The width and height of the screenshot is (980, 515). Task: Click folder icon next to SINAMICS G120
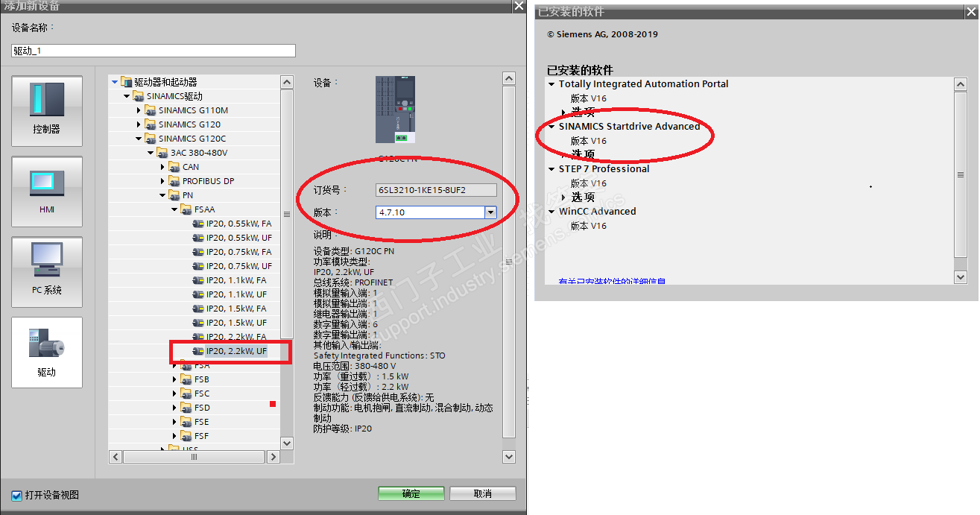click(151, 124)
